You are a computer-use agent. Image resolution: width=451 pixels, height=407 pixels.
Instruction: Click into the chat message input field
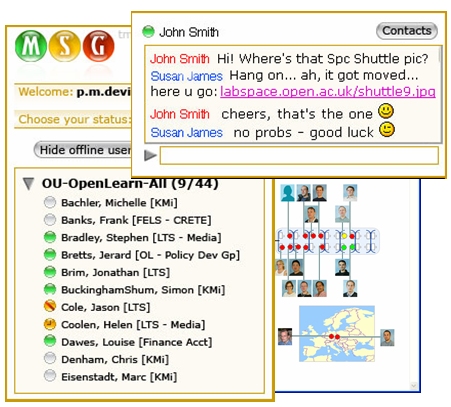pos(299,156)
